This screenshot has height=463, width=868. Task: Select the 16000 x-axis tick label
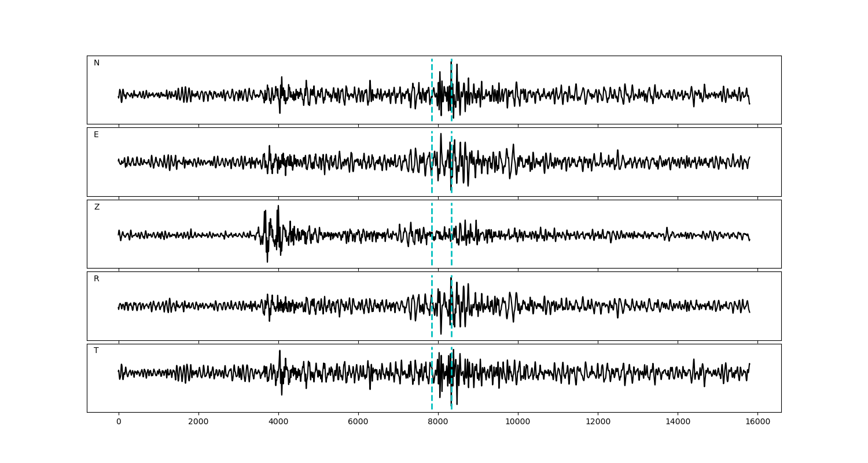click(x=757, y=422)
